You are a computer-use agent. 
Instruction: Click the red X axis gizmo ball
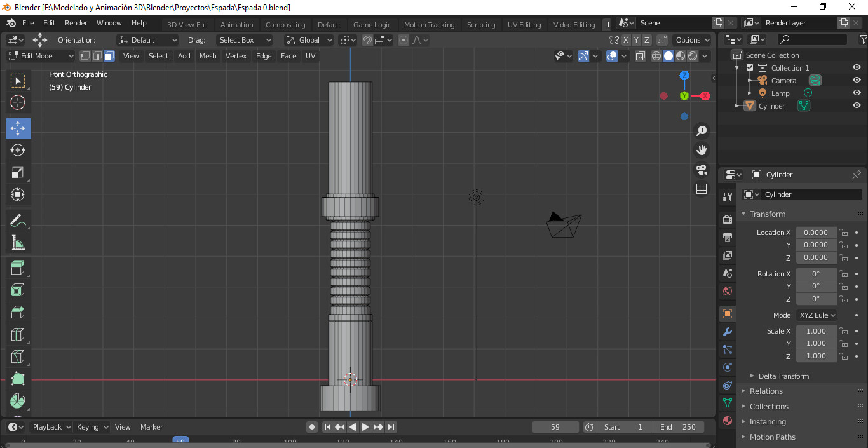[x=705, y=96]
